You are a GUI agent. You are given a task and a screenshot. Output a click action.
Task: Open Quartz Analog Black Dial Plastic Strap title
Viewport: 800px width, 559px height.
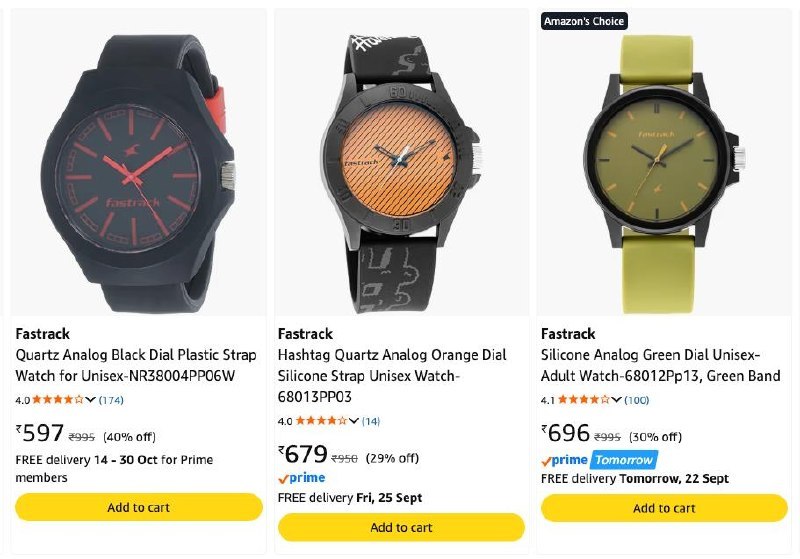(136, 365)
